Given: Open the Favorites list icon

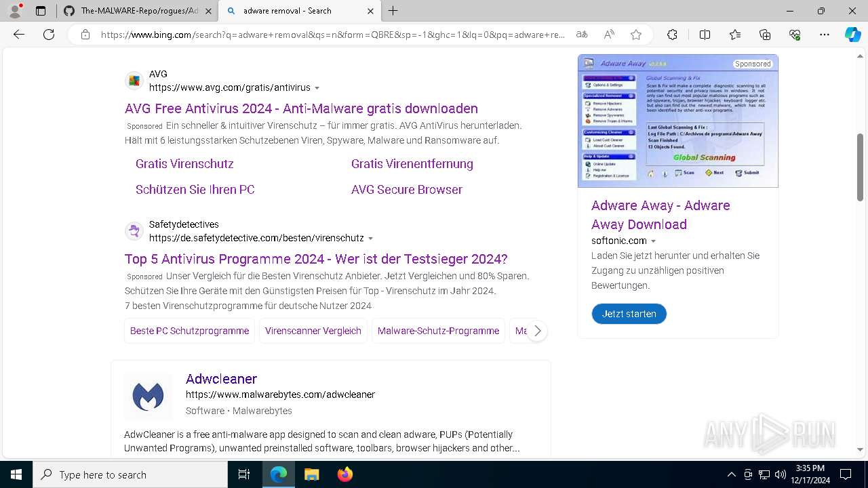Looking at the screenshot, I should 735,35.
